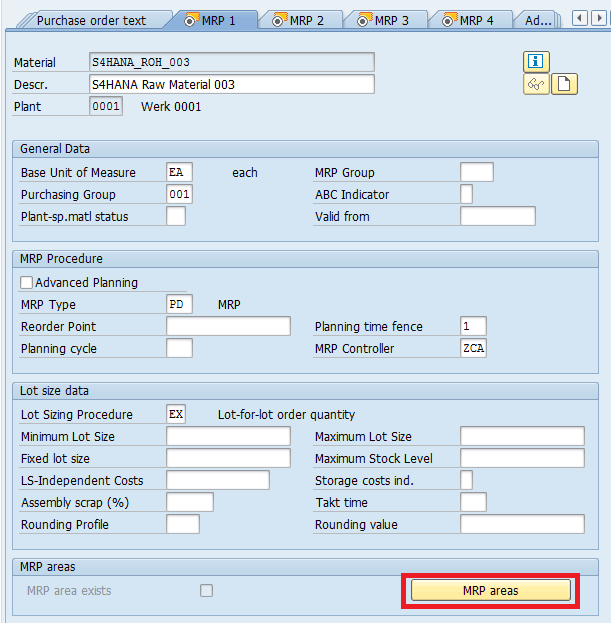Click the Base Unit of Measure field
611x623 pixels.
pyautogui.click(x=179, y=172)
